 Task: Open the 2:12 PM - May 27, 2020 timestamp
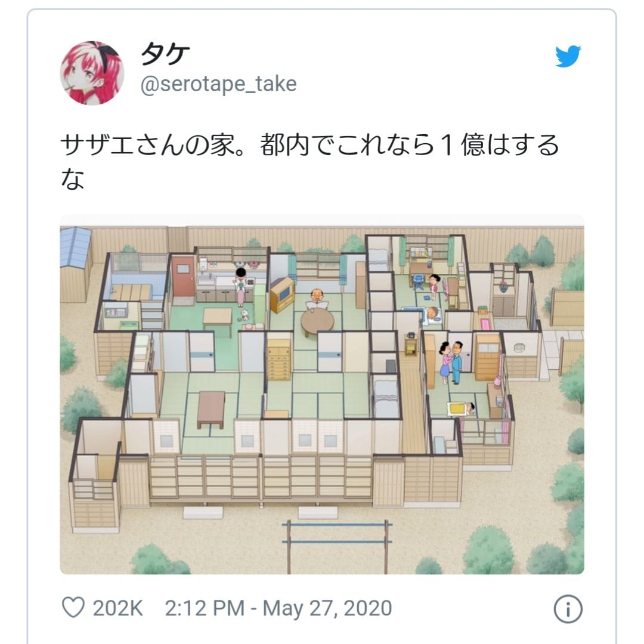click(x=278, y=608)
